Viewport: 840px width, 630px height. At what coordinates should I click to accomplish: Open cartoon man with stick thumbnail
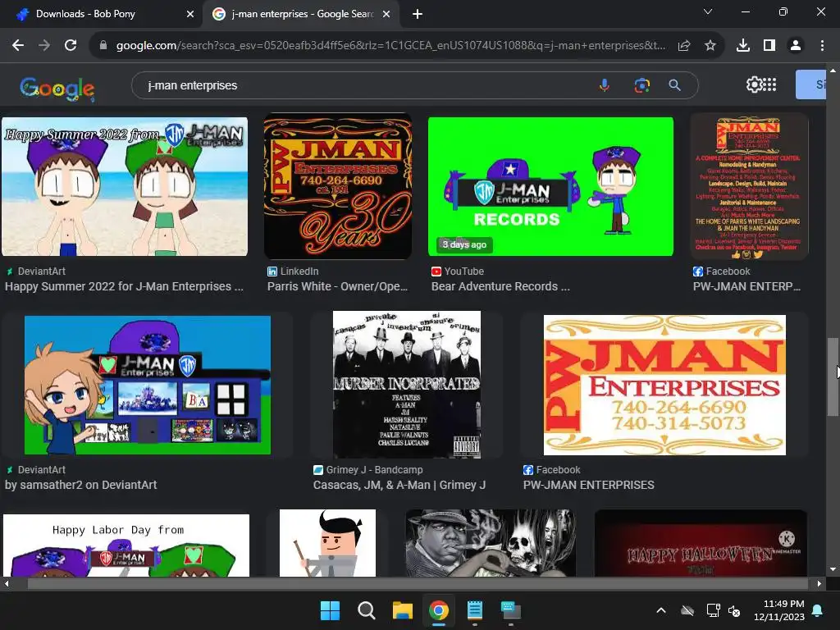(x=328, y=543)
